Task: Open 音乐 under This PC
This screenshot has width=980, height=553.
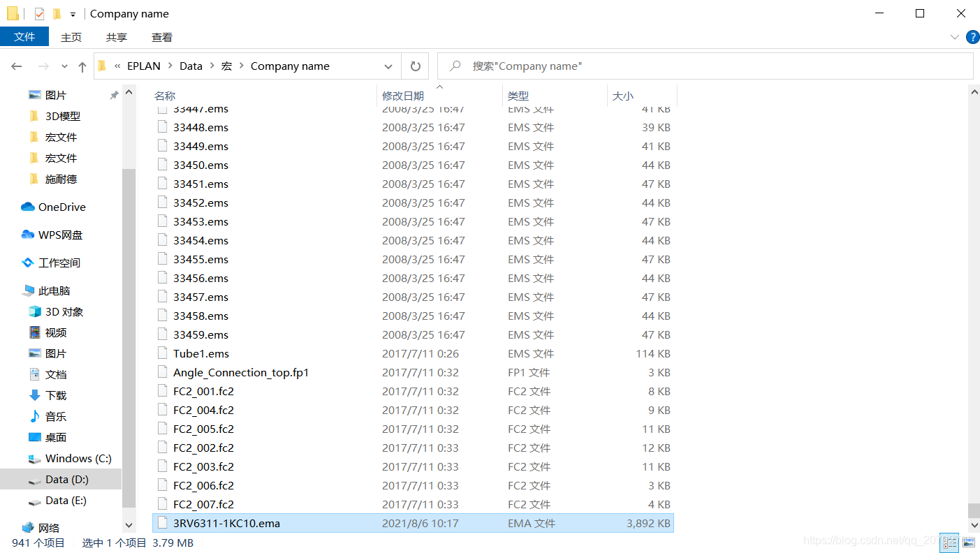Action: tap(55, 416)
